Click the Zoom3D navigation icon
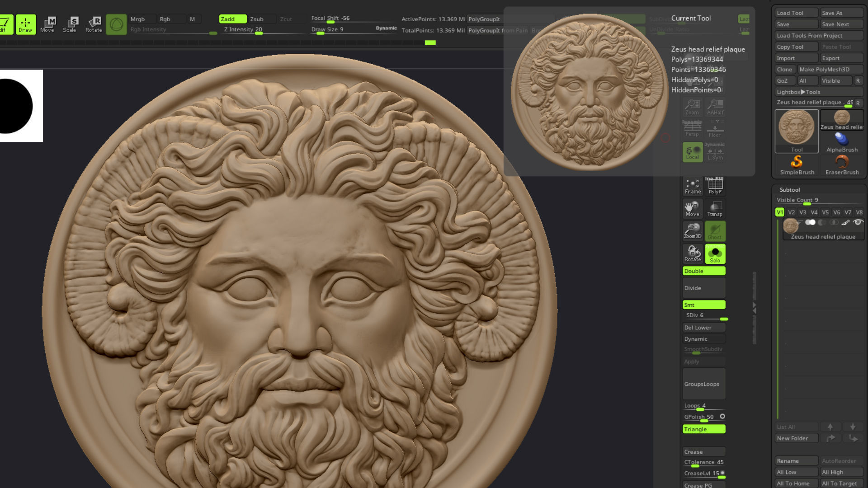This screenshot has height=488, width=868. 692,230
